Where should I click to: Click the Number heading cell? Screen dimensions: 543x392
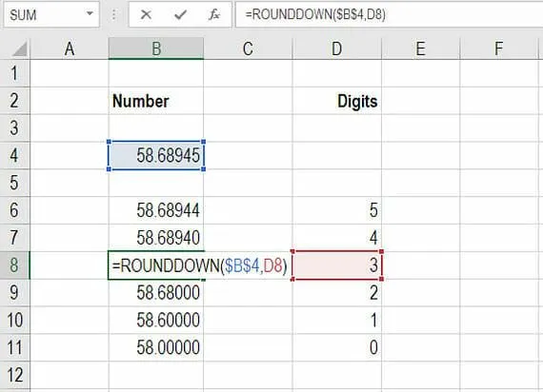tap(156, 101)
